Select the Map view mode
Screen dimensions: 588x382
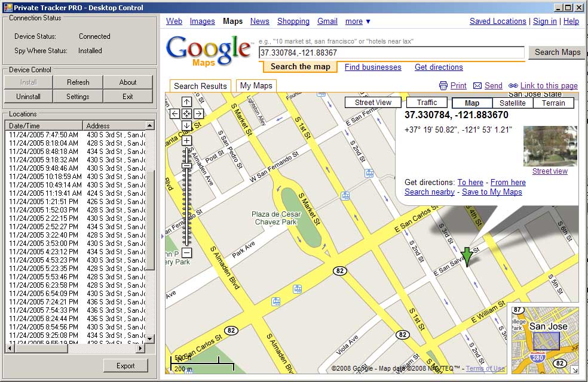[471, 103]
